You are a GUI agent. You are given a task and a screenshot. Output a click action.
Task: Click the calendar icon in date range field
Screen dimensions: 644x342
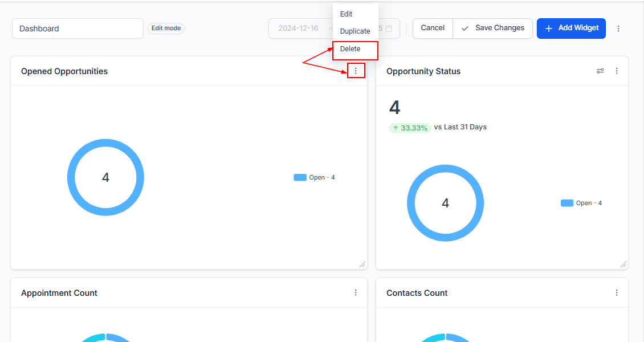(389, 28)
